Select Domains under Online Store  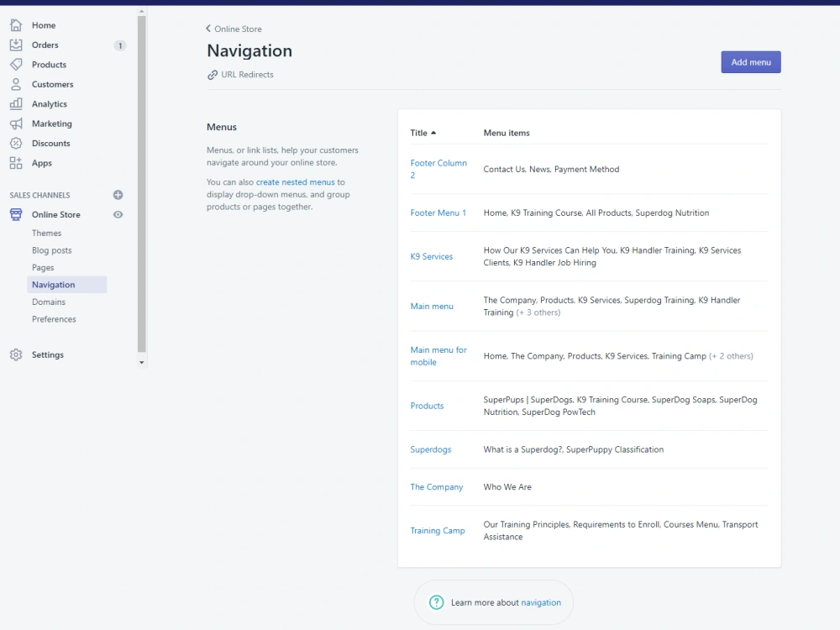pos(48,302)
